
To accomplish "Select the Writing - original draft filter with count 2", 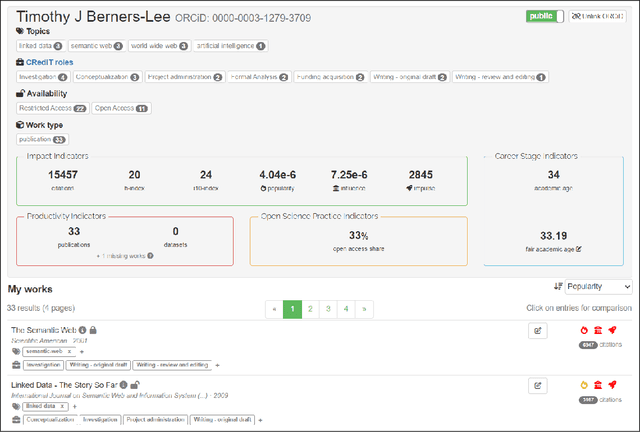I will tap(410, 77).
